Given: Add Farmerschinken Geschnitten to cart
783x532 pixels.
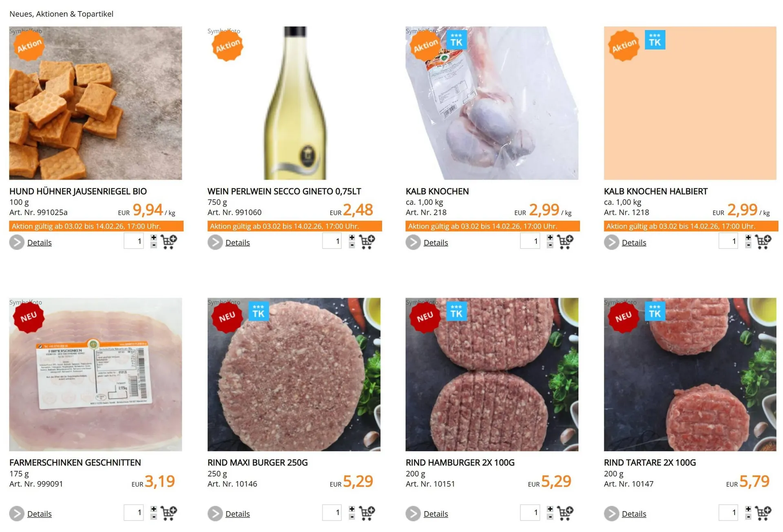Looking at the screenshot, I should (x=168, y=513).
